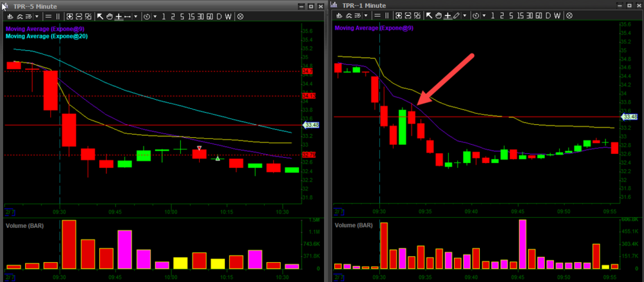Activate crosshair tool in 1 Minute chart
Screen dimensions: 644x282
(x=447, y=16)
